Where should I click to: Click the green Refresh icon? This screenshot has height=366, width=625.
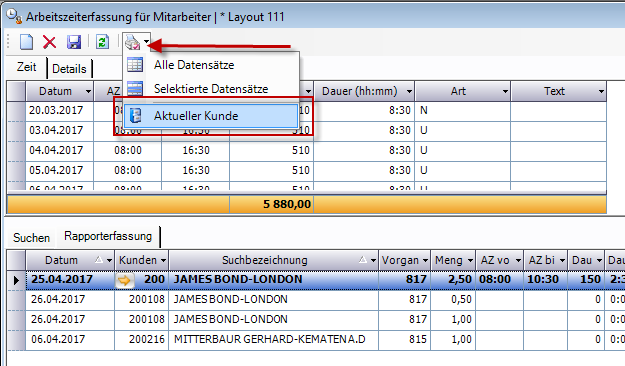tap(102, 42)
